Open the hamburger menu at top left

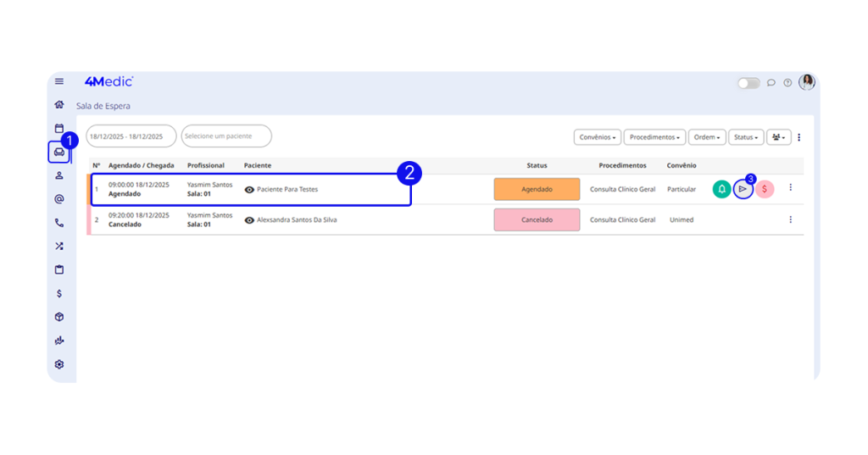coord(59,81)
